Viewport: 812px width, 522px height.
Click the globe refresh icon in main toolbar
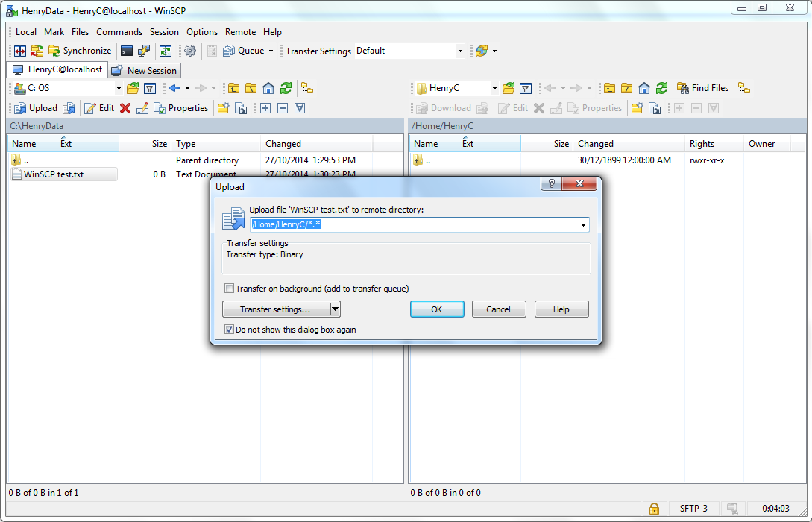(x=482, y=51)
